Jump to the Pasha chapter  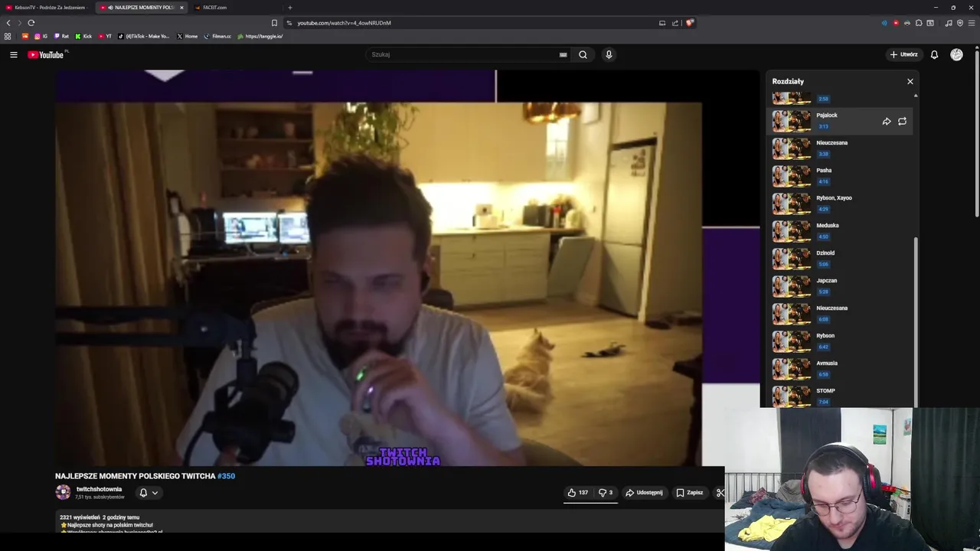coord(841,176)
